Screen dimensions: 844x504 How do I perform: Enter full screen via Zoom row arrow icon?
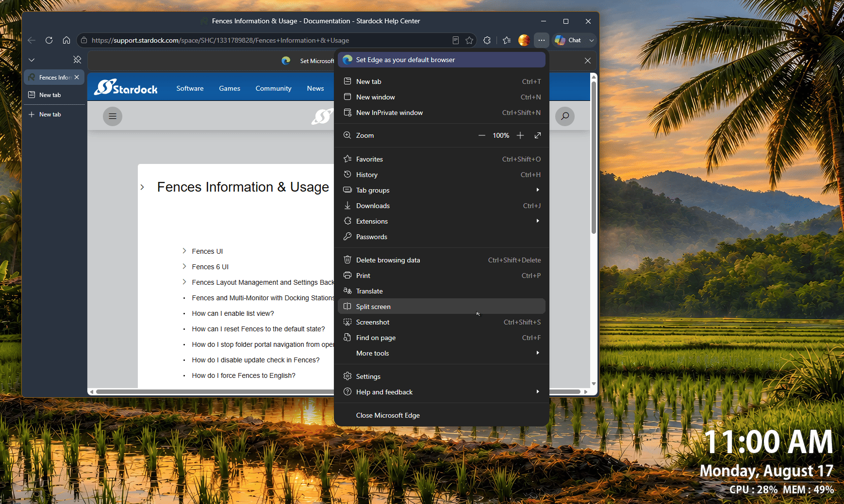click(x=538, y=135)
